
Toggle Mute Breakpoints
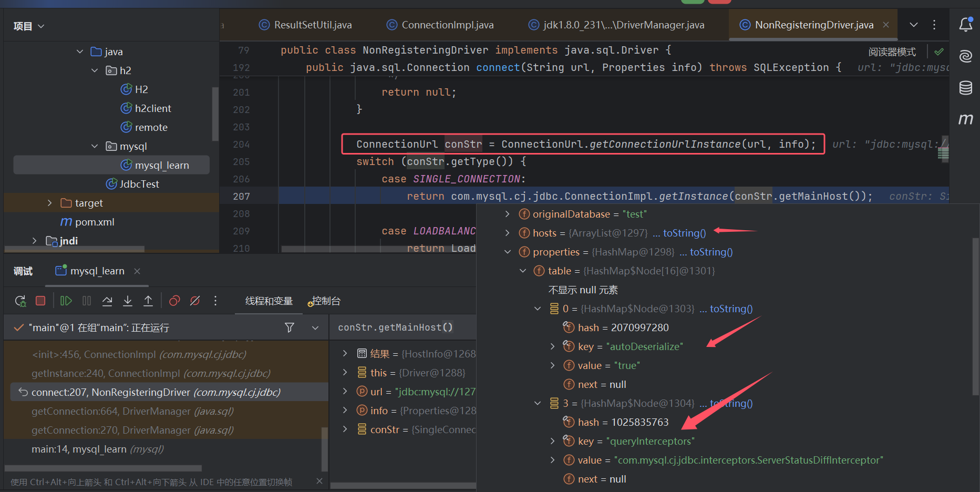pyautogui.click(x=195, y=301)
